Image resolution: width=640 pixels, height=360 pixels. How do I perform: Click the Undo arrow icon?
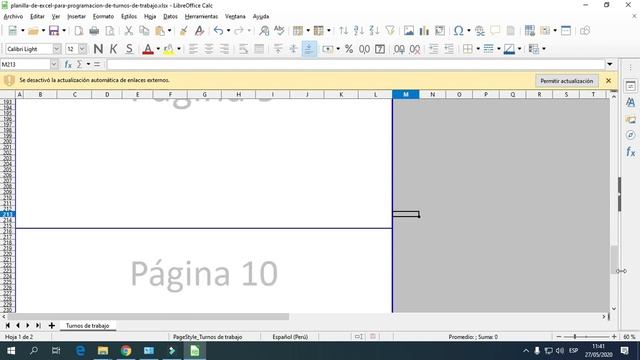pos(219,31)
